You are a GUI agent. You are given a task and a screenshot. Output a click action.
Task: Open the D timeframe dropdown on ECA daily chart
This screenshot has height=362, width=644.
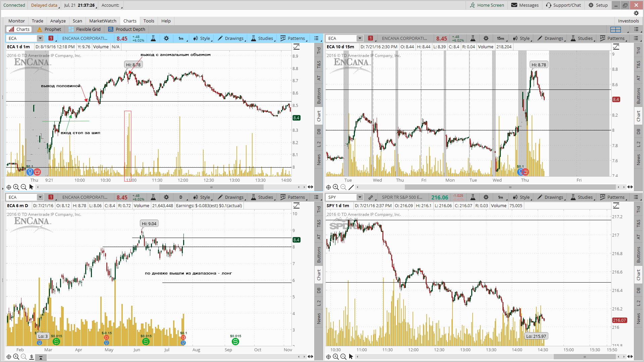pos(182,197)
